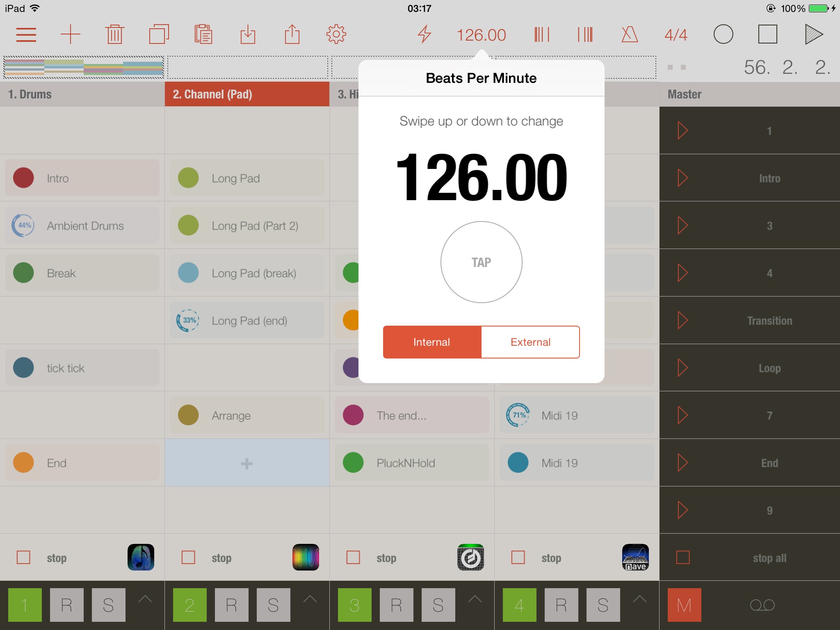Click the record circle icon

coord(723,34)
